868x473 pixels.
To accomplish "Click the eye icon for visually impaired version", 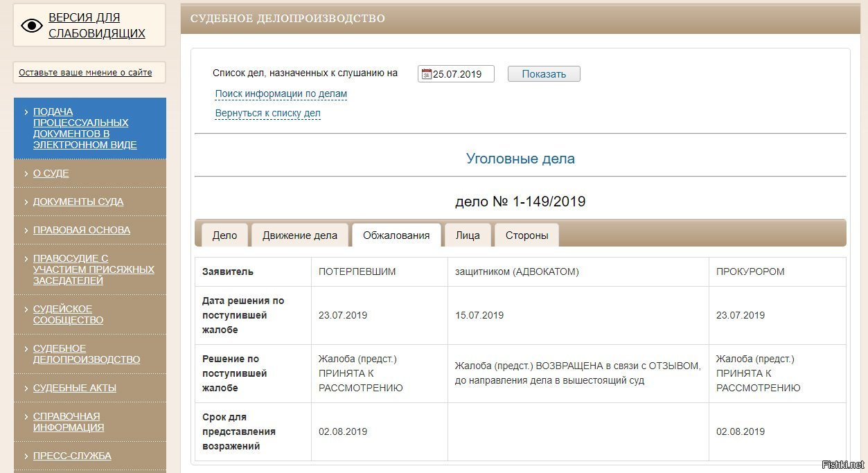I will coord(32,26).
